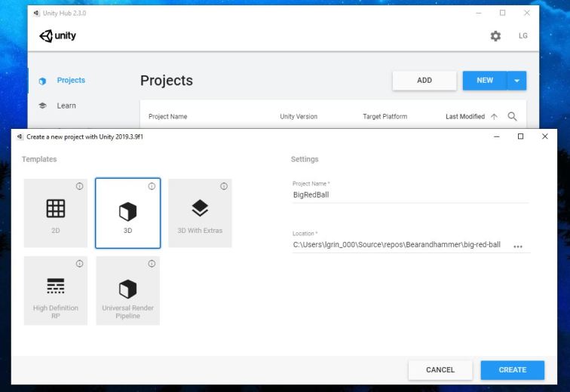
Task: Minimize the Unity Hub window
Action: [x=478, y=13]
